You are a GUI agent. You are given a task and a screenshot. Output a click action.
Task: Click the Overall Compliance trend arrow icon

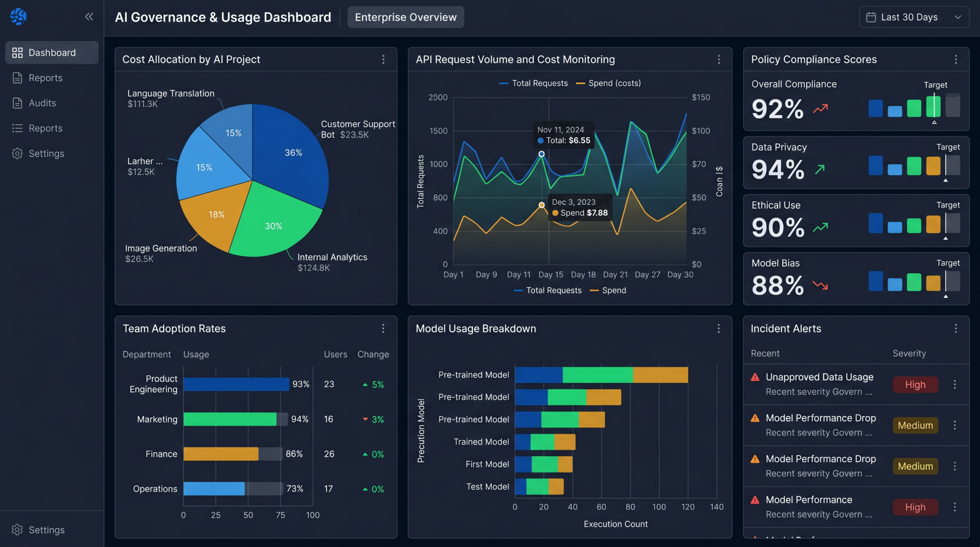820,109
